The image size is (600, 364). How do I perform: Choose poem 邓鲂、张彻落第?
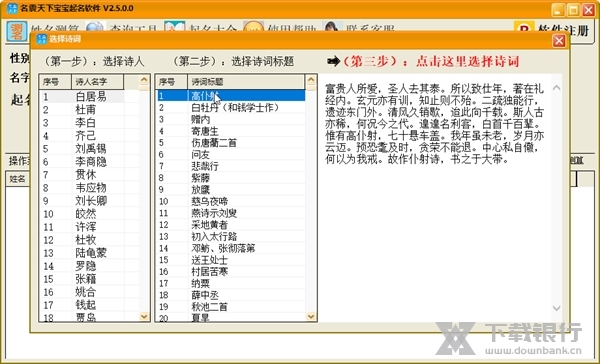point(223,248)
